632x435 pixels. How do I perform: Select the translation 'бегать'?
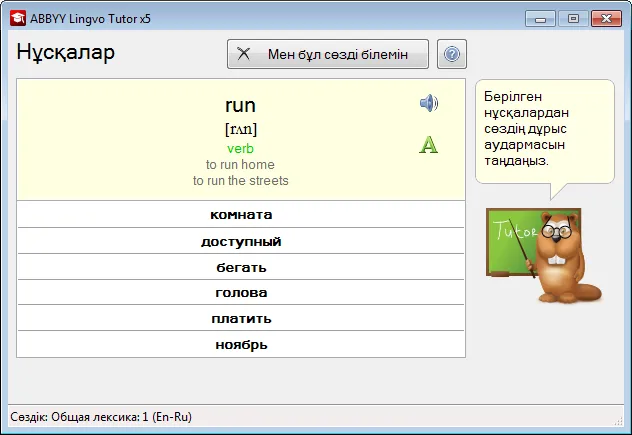tap(241, 267)
